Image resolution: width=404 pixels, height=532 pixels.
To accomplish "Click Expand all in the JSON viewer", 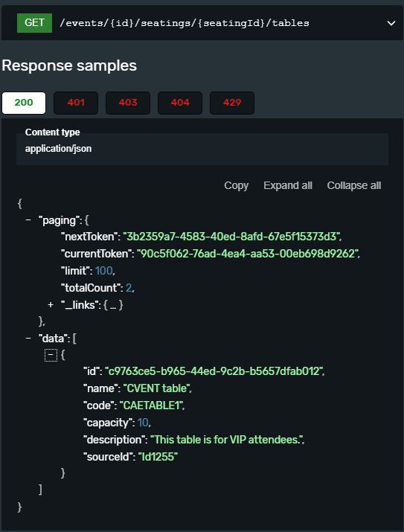I will [x=288, y=185].
